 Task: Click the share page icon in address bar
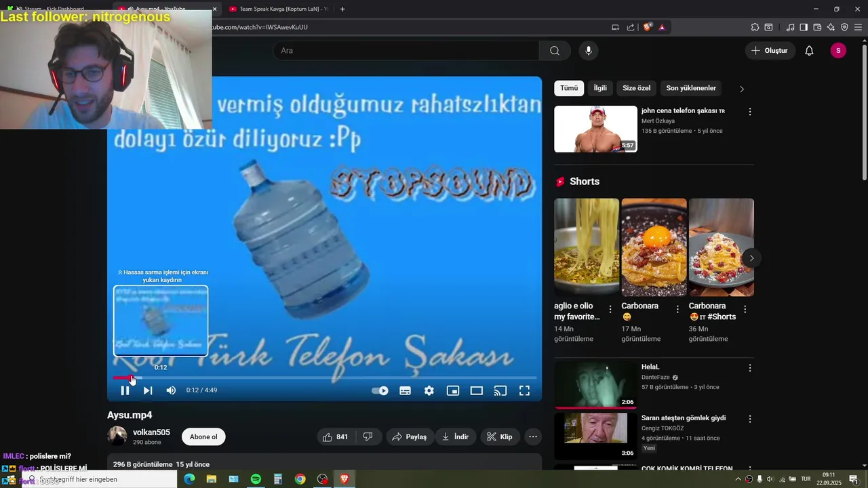point(631,27)
